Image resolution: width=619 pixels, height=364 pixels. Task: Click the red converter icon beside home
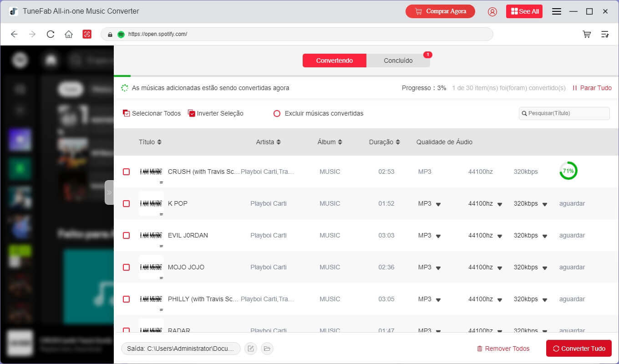click(x=87, y=34)
